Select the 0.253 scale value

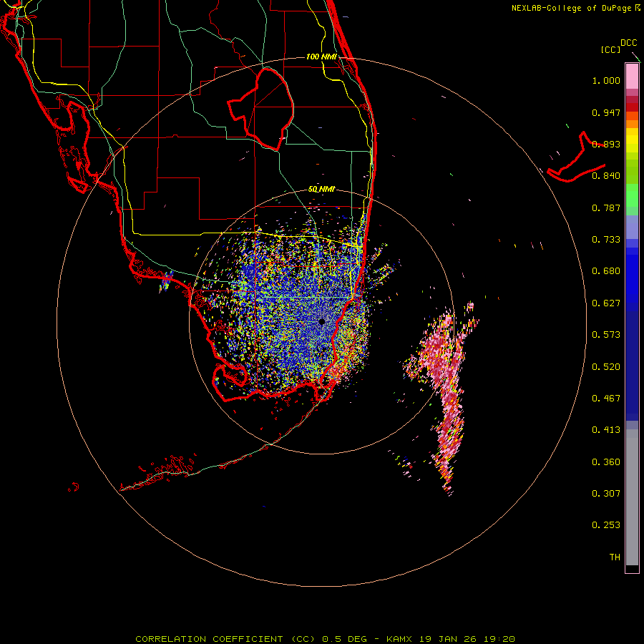(x=606, y=525)
